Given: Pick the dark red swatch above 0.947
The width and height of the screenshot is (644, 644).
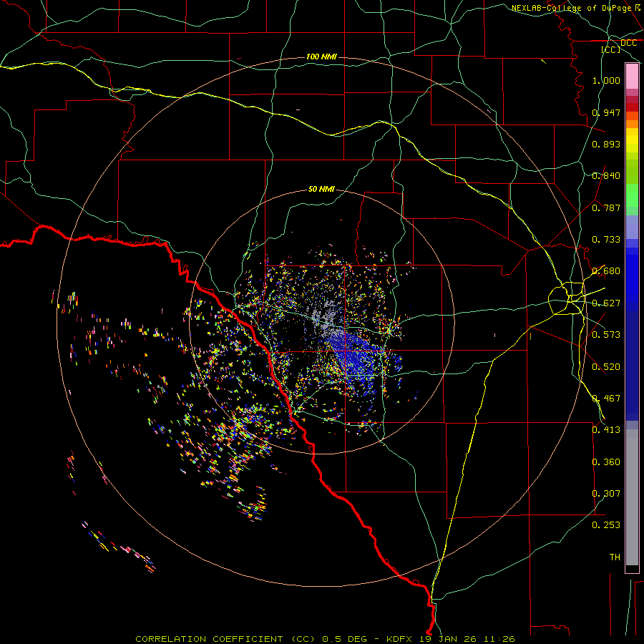Looking at the screenshot, I should pyautogui.click(x=632, y=107).
